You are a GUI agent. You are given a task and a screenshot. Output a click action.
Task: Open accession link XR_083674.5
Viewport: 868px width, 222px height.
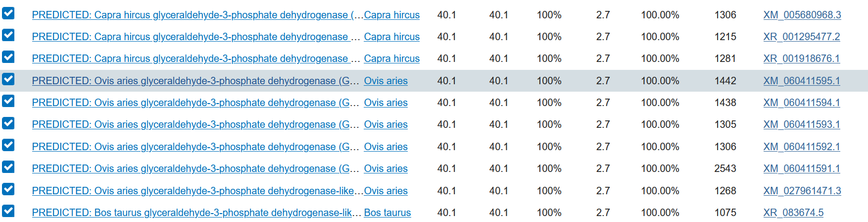[793, 213]
